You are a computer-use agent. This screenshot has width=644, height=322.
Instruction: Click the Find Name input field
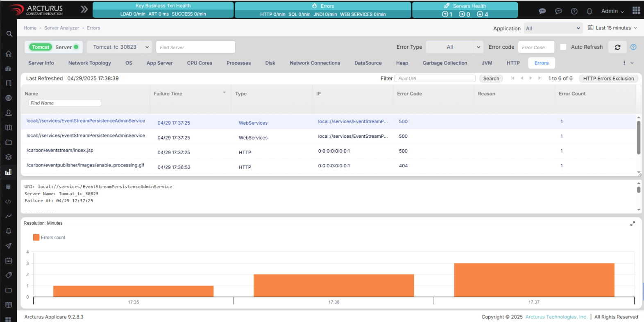tap(64, 103)
